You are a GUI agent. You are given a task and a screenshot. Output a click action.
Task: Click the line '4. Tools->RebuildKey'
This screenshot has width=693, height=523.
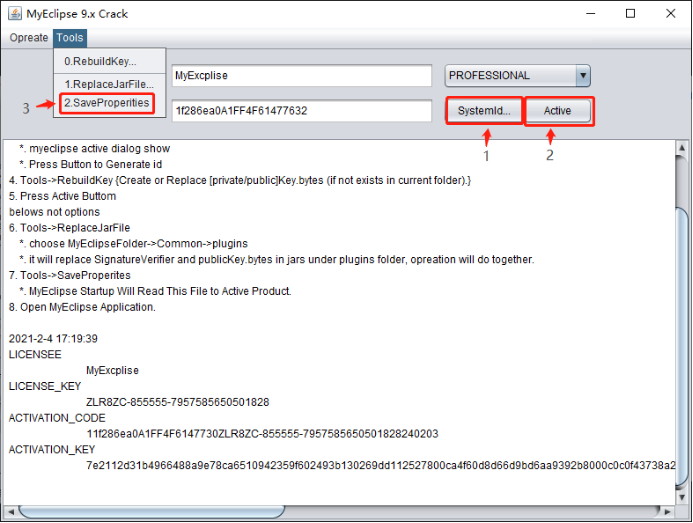pos(240,180)
